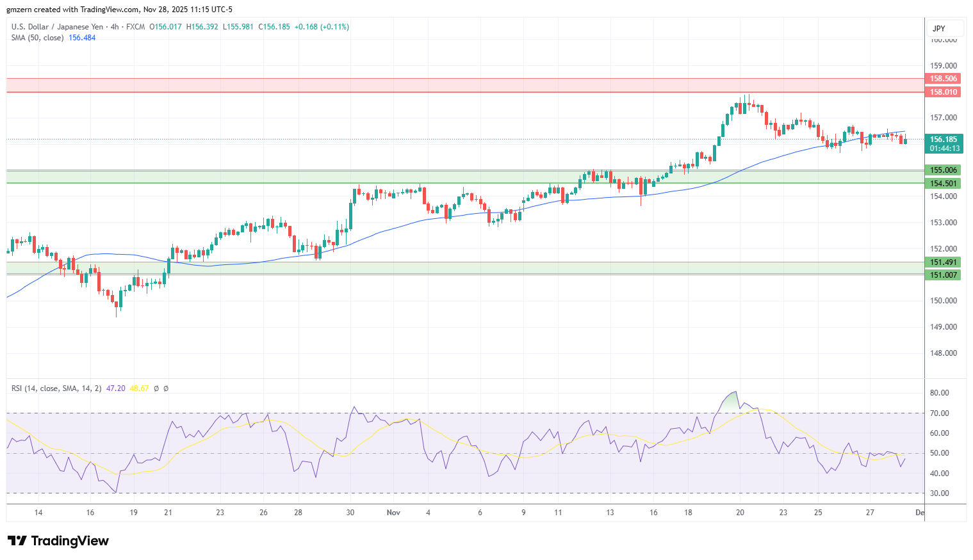The image size is (973, 560).
Task: Click the 153.000 price axis tick
Action: click(x=944, y=223)
